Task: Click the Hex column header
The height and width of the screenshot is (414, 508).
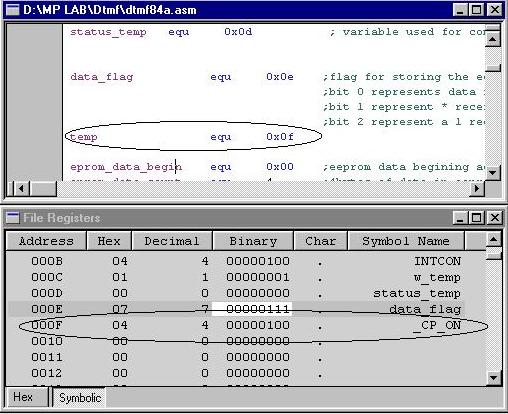Action: [109, 241]
